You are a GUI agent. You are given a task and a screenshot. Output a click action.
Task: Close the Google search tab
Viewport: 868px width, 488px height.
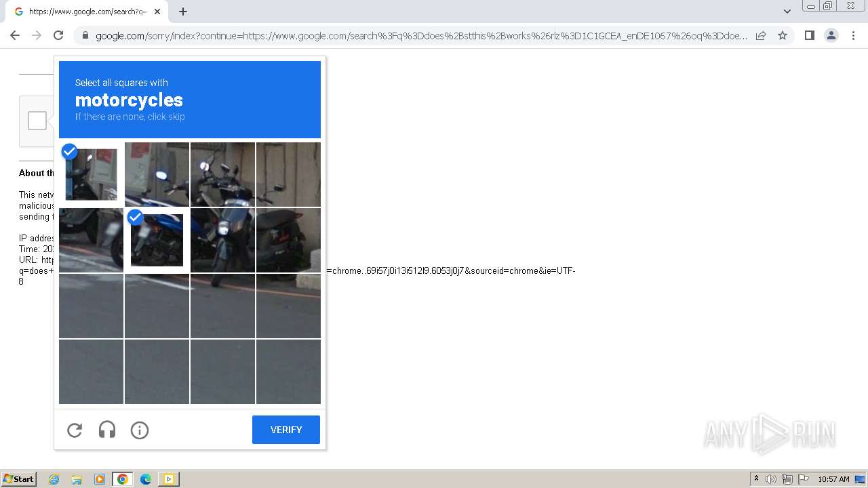[x=157, y=12]
